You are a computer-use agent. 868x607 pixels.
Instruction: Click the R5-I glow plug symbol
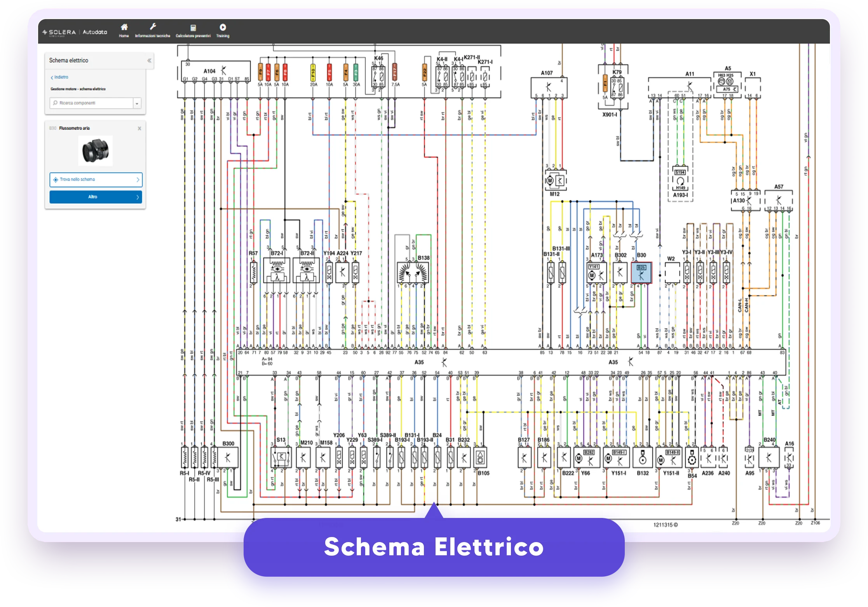[x=185, y=458]
